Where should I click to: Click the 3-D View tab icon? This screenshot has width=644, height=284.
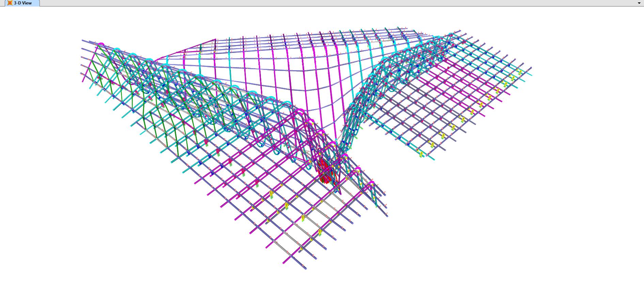pos(10,3)
